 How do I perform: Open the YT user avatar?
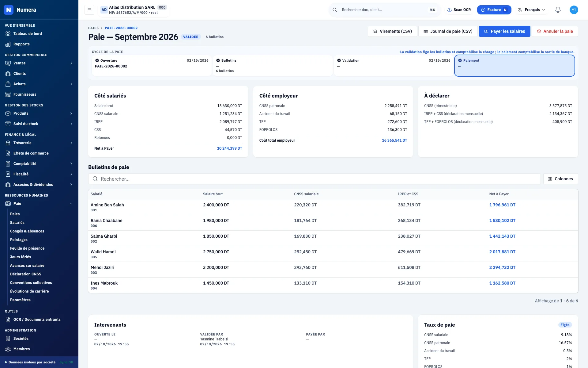click(x=574, y=10)
